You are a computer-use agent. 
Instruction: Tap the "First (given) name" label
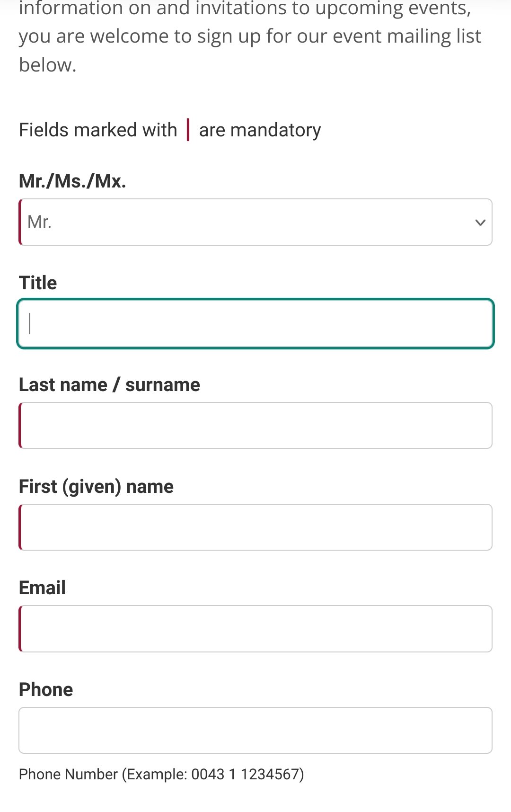[96, 486]
